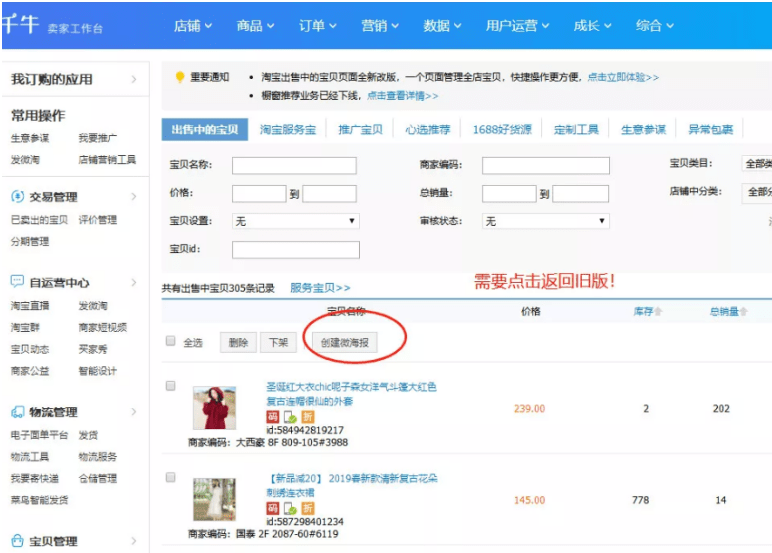Switch to the 淘宝服务宝 tab
This screenshot has width=772, height=553.
pyautogui.click(x=288, y=130)
